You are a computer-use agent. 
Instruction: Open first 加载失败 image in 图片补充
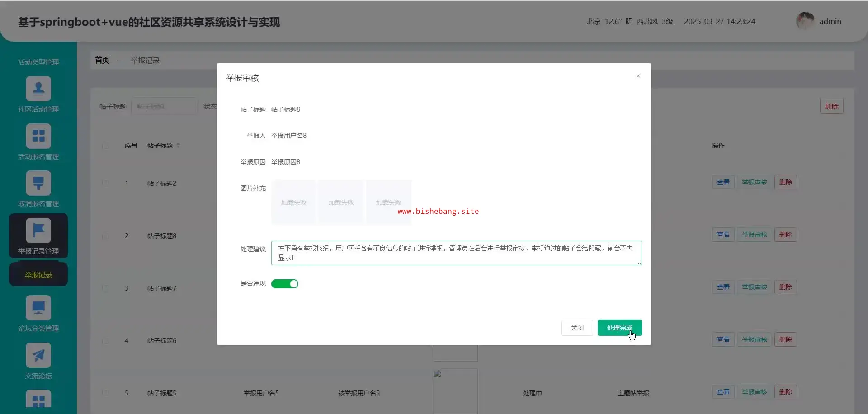(x=294, y=202)
